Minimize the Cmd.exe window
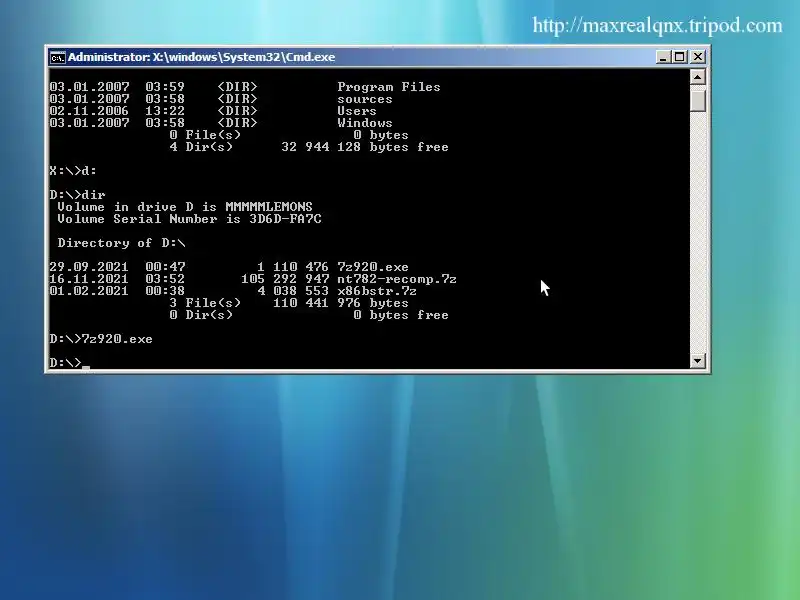This screenshot has width=800, height=600. 662,57
